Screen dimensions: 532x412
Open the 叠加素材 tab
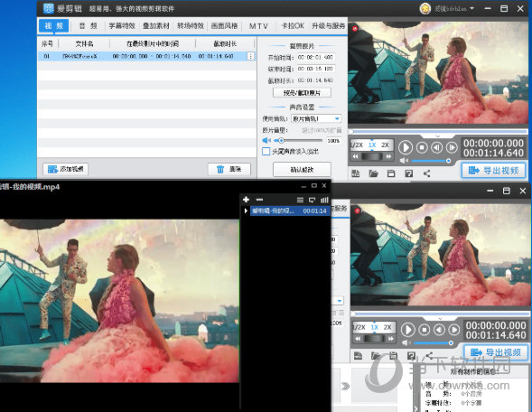(155, 26)
